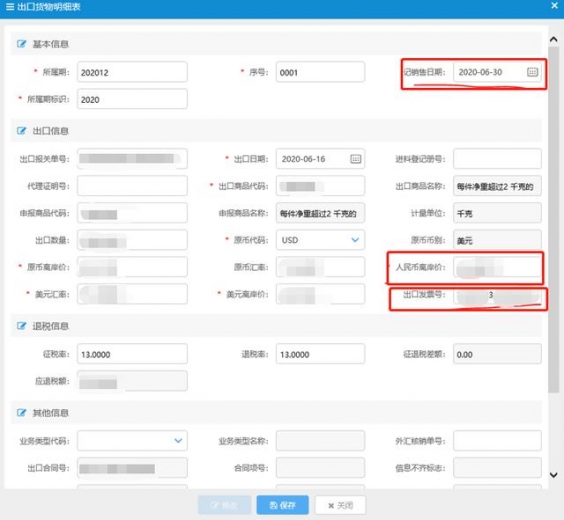Screen dimensions: 564x520
Task: Click the blue 保存 button
Action: [282, 505]
